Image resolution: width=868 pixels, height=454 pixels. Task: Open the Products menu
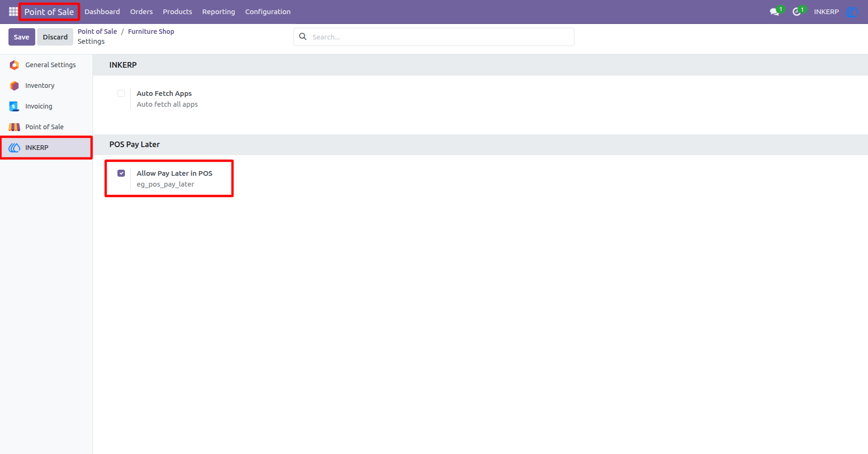tap(178, 12)
